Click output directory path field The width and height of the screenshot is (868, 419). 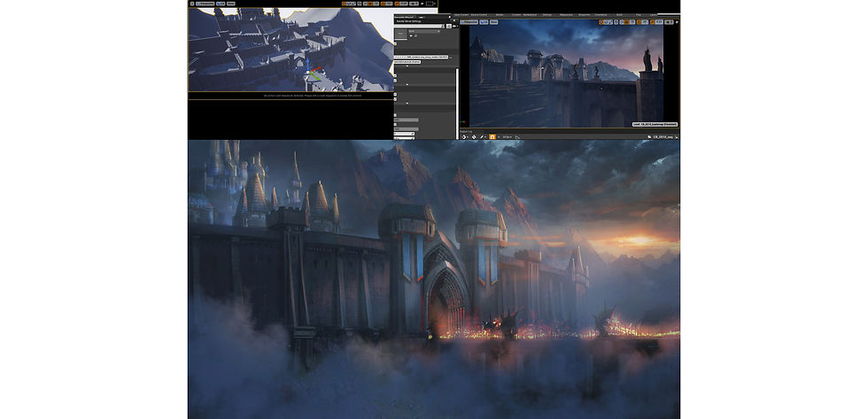[422, 57]
